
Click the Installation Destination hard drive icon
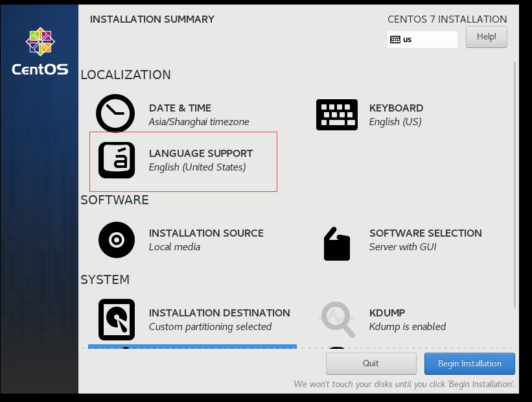[117, 320]
